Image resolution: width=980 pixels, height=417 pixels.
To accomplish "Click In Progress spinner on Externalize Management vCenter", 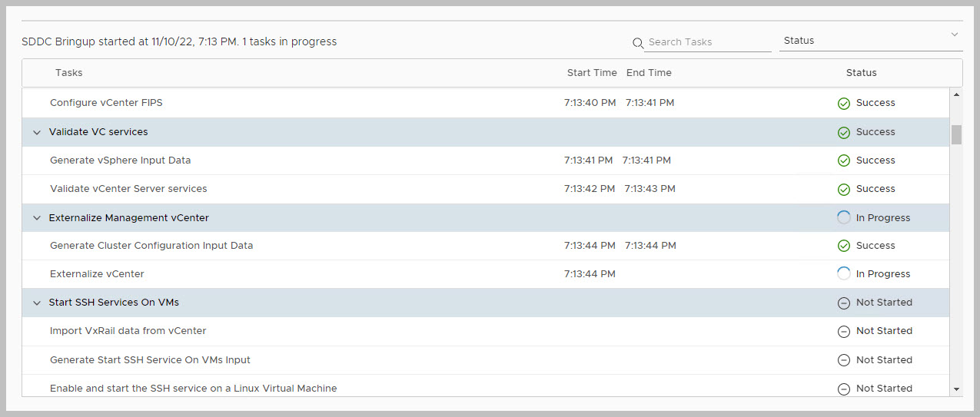I will (843, 217).
